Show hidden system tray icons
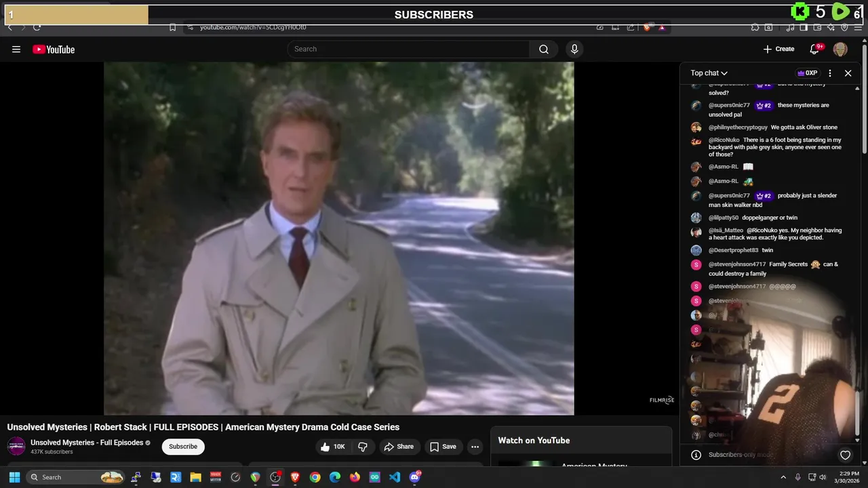The width and height of the screenshot is (868, 488). point(783,477)
